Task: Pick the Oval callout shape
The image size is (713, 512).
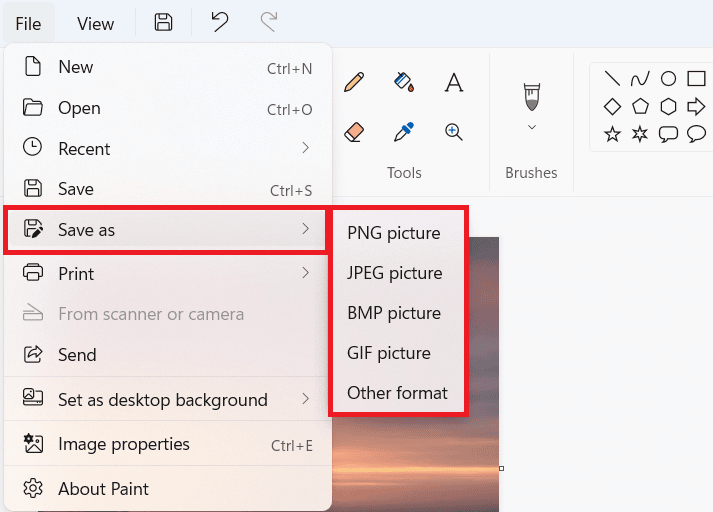Action: tap(696, 135)
